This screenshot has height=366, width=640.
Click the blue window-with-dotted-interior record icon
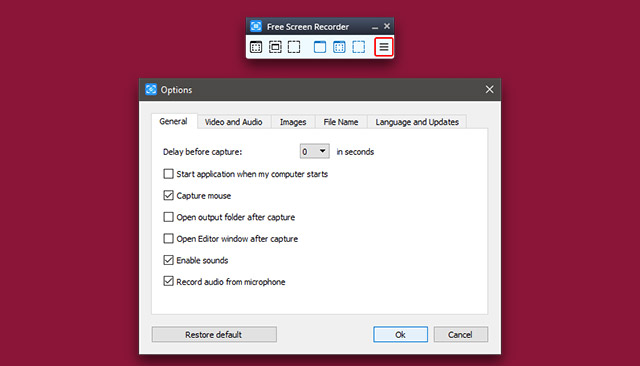click(x=339, y=47)
